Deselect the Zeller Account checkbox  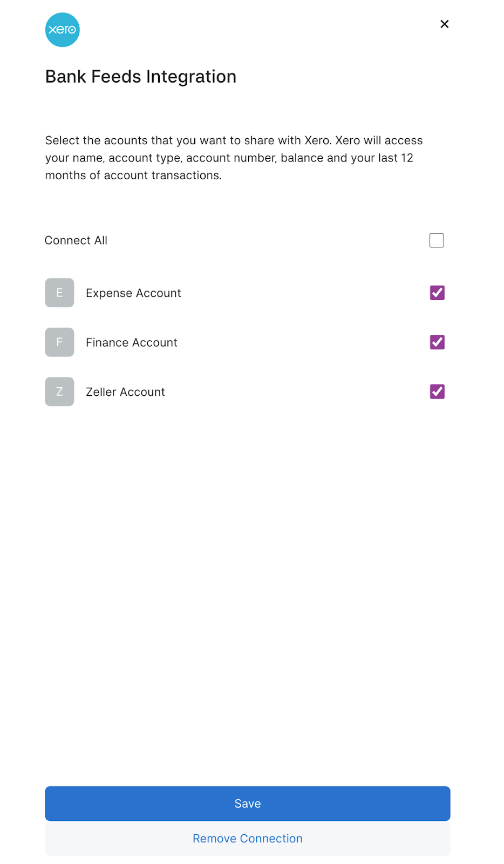pos(437,391)
